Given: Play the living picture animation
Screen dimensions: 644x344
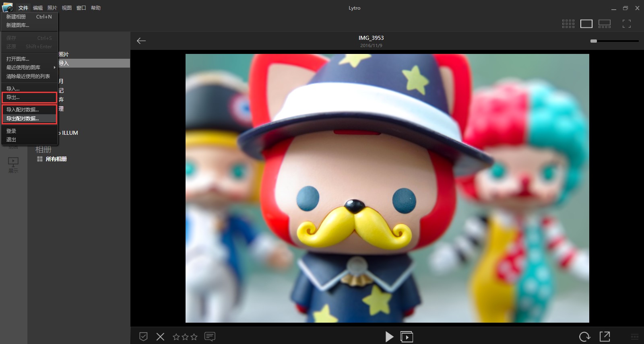Looking at the screenshot, I should [x=389, y=337].
